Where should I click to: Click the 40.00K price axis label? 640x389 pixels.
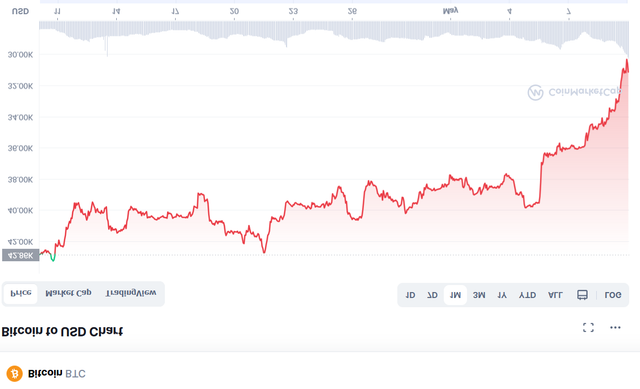pos(20,211)
